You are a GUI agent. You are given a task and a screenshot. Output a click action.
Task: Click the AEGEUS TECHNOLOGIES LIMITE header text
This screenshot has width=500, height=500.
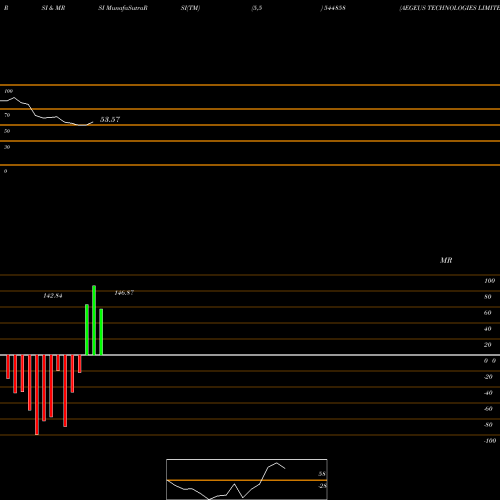pyautogui.click(x=450, y=8)
